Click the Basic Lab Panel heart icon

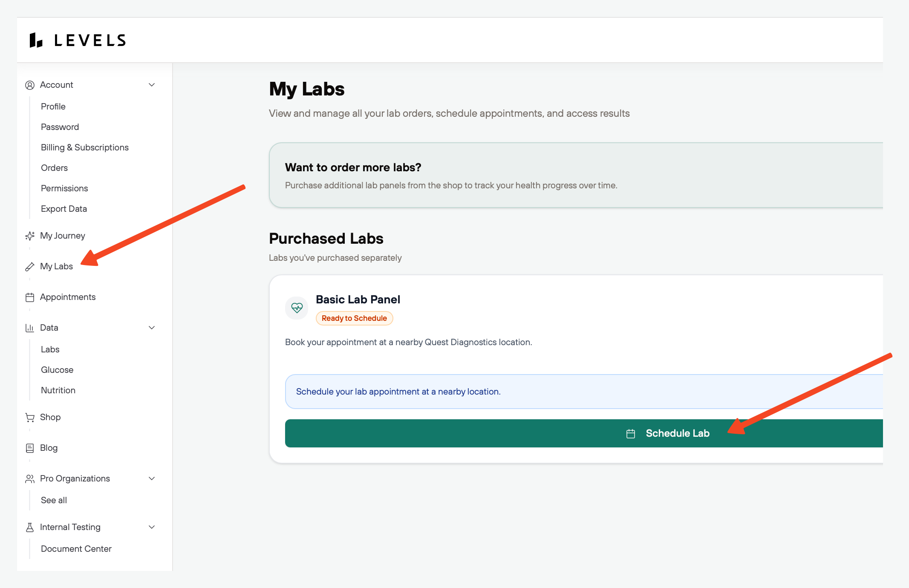(297, 308)
